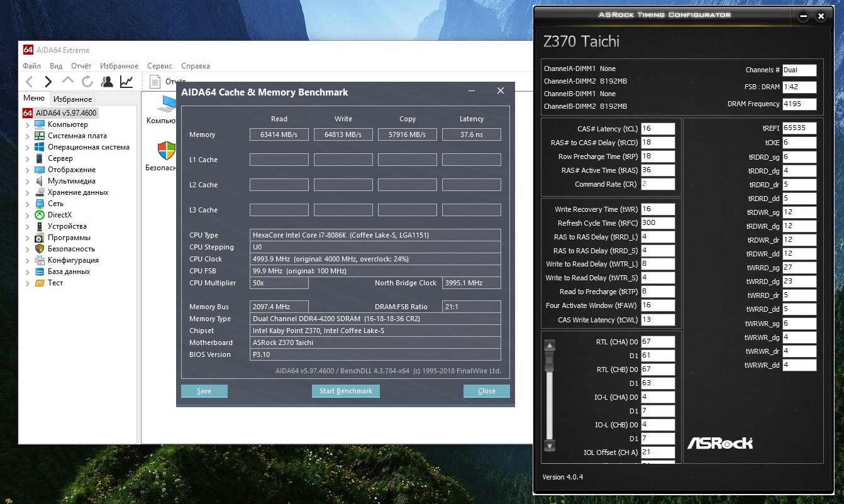Open the Отчёт menu
The width and height of the screenshot is (844, 504).
[81, 66]
